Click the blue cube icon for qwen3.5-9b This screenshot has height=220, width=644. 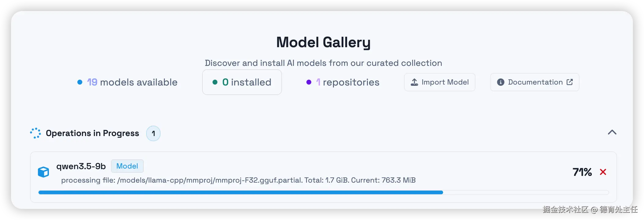43,172
